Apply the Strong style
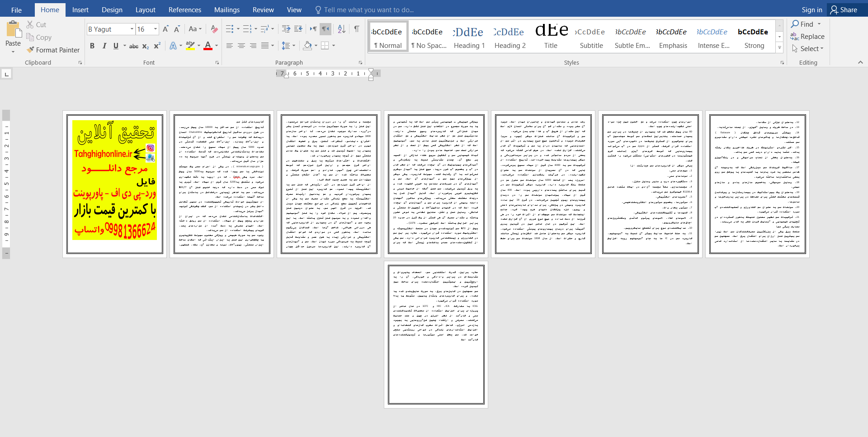 coord(754,36)
